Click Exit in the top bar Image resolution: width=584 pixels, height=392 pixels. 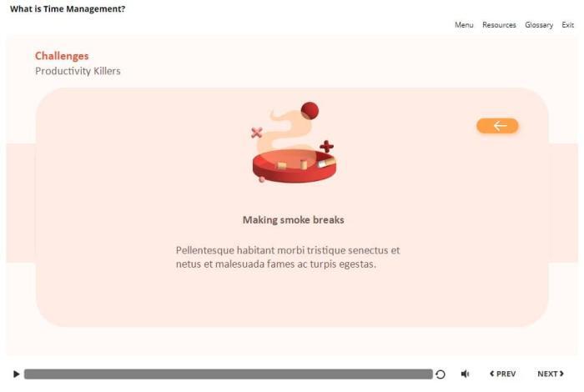tap(567, 25)
